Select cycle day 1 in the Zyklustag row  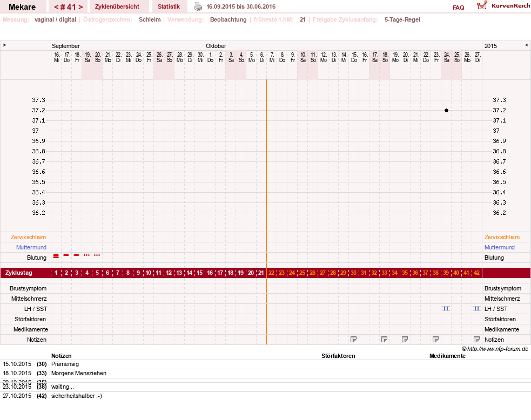click(x=56, y=273)
